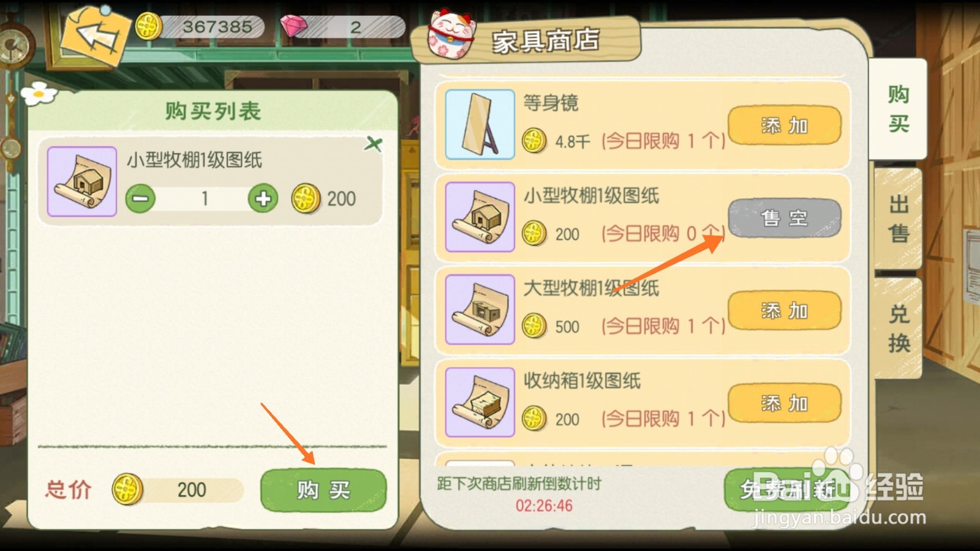Add 等身镜 with 添加 button
980x551 pixels.
click(x=785, y=126)
